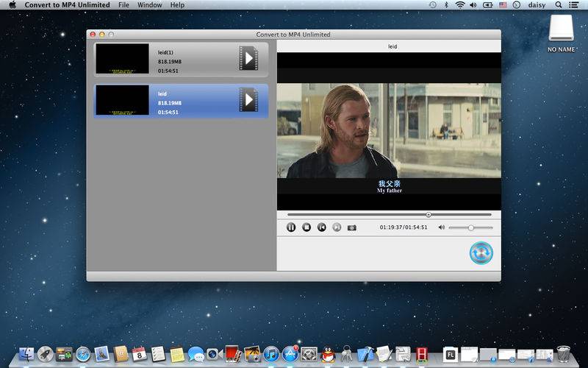The width and height of the screenshot is (588, 368).
Task: Play the leid(1) file using its film icon
Action: tap(248, 58)
